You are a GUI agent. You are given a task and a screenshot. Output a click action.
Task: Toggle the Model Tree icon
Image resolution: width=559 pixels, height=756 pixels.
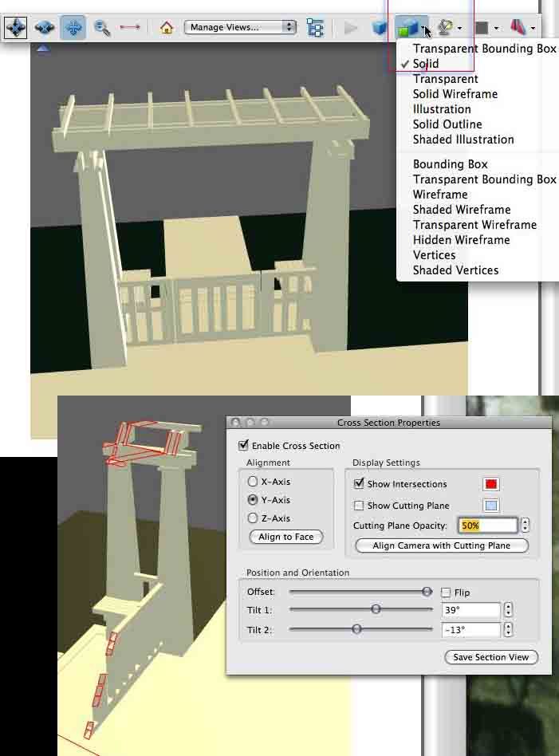coord(315,27)
